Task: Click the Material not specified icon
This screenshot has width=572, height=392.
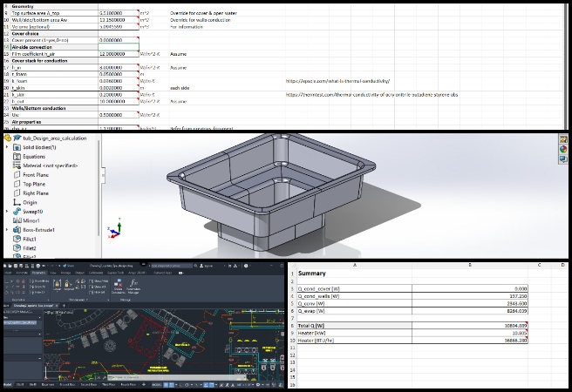Action: [17, 166]
